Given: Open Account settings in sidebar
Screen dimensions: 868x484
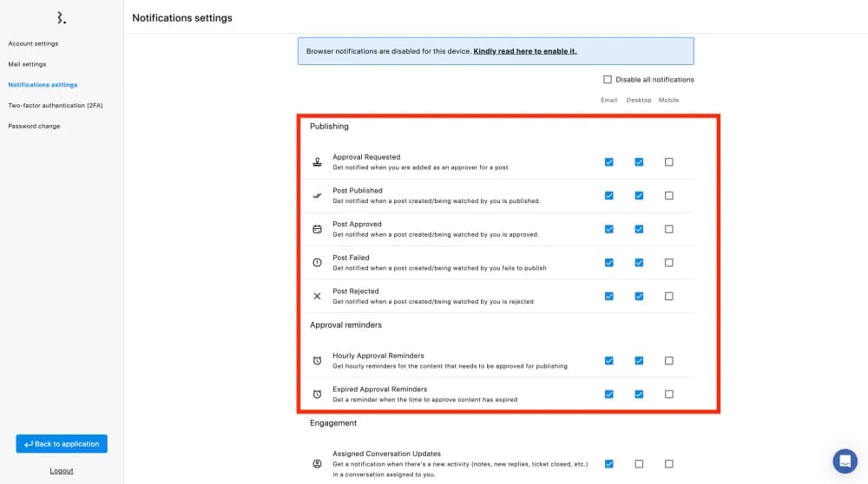Looking at the screenshot, I should click(33, 43).
